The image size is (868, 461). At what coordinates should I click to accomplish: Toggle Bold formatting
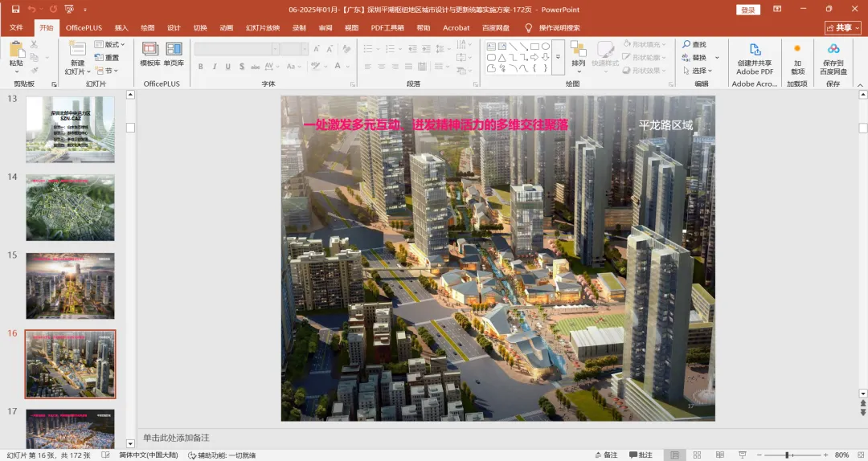(200, 67)
